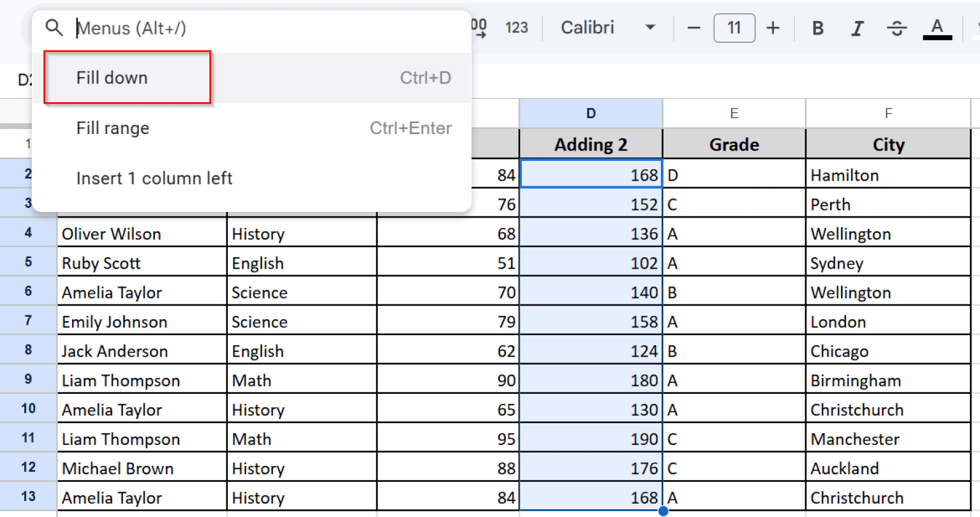Image resolution: width=980 pixels, height=517 pixels.
Task: Click the strikethrough formatting icon
Action: [x=896, y=27]
